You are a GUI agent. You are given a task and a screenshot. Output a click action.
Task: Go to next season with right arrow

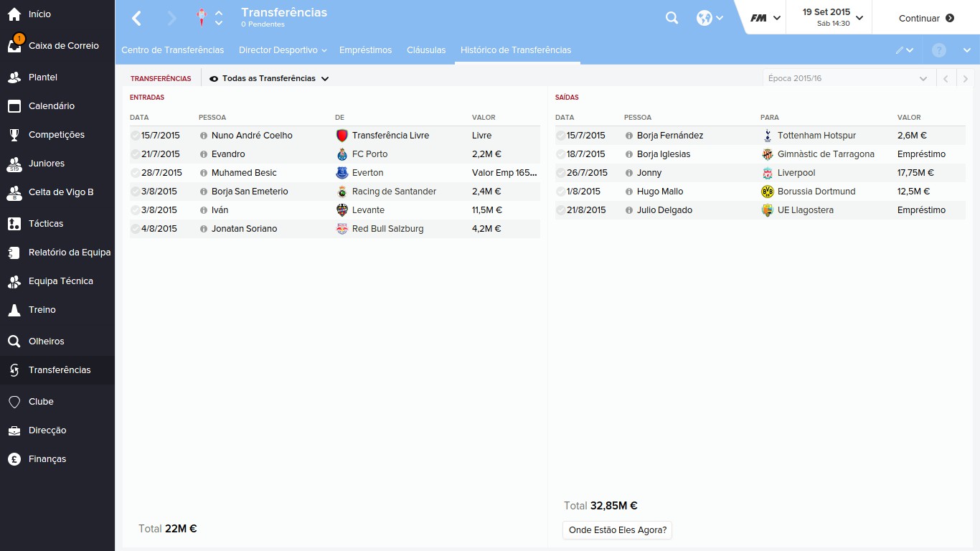(966, 78)
